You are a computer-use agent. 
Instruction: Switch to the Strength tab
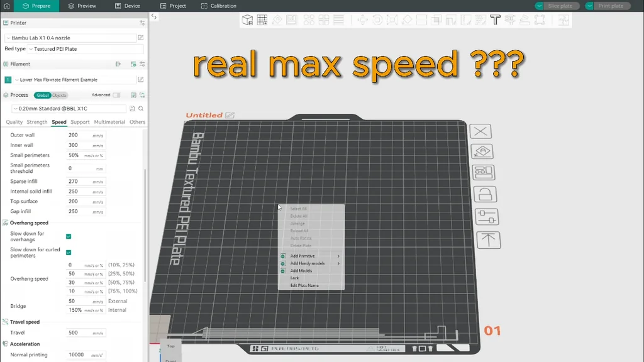[37, 122]
